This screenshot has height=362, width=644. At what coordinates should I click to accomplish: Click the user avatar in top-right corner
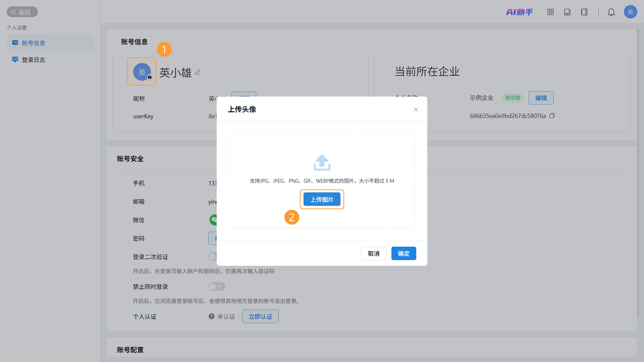(630, 12)
